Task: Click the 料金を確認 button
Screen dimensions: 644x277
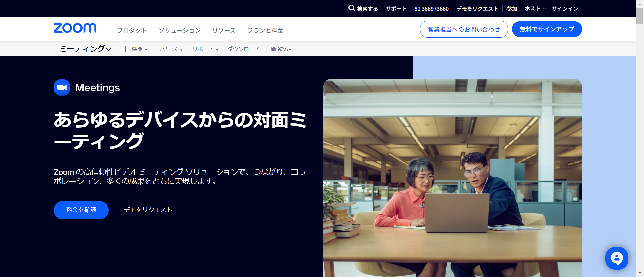Action: (x=81, y=210)
